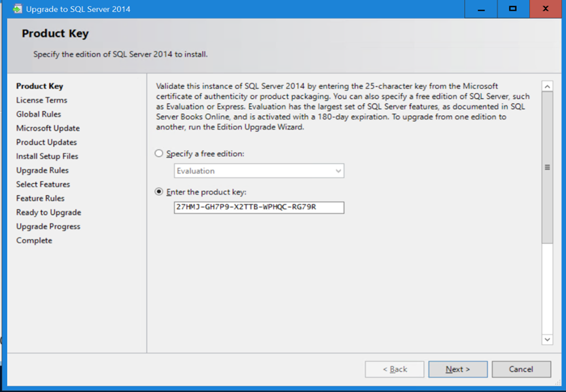Click the scroll up arrow

(547, 86)
